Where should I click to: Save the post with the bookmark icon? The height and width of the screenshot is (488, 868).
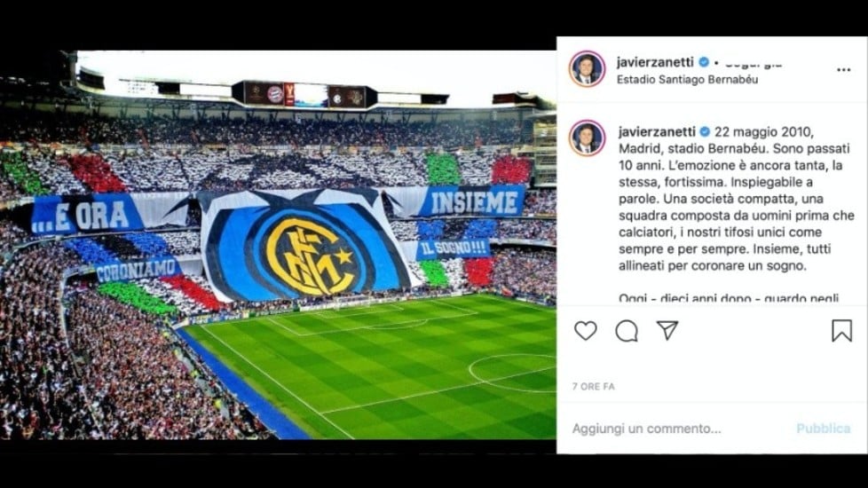[x=841, y=331]
